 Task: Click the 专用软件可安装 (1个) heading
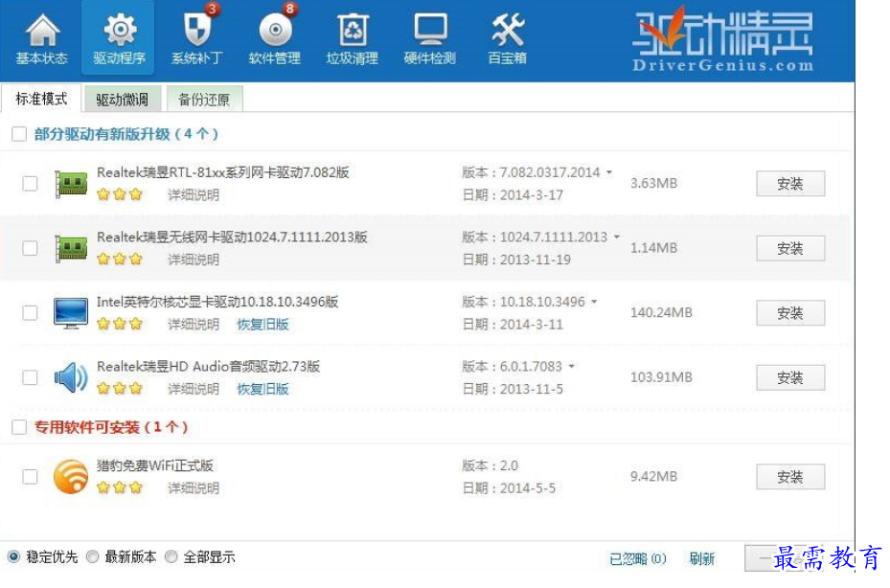coord(111,427)
